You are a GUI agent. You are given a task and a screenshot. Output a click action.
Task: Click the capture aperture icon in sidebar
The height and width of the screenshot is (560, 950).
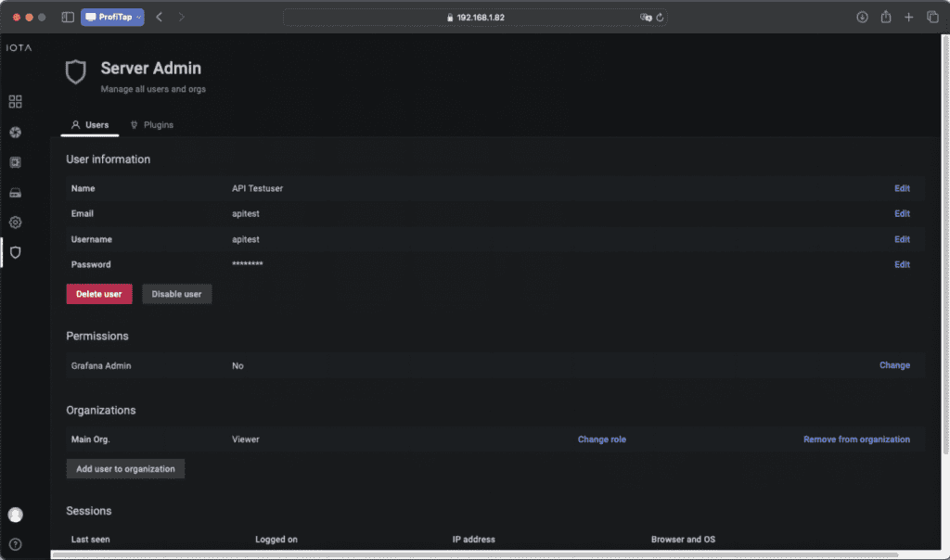pyautogui.click(x=15, y=133)
